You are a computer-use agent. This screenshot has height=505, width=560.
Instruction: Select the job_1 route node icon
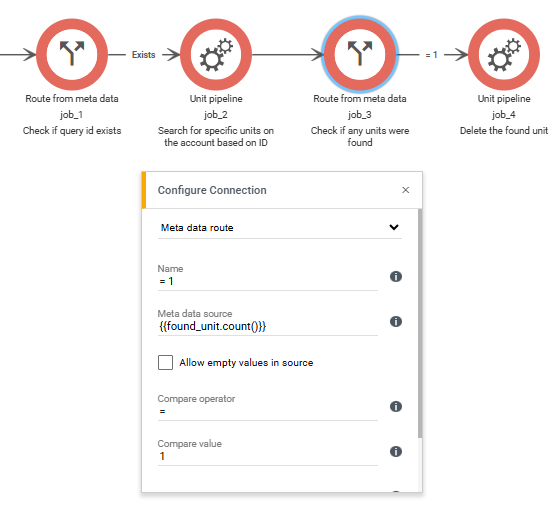coord(72,54)
